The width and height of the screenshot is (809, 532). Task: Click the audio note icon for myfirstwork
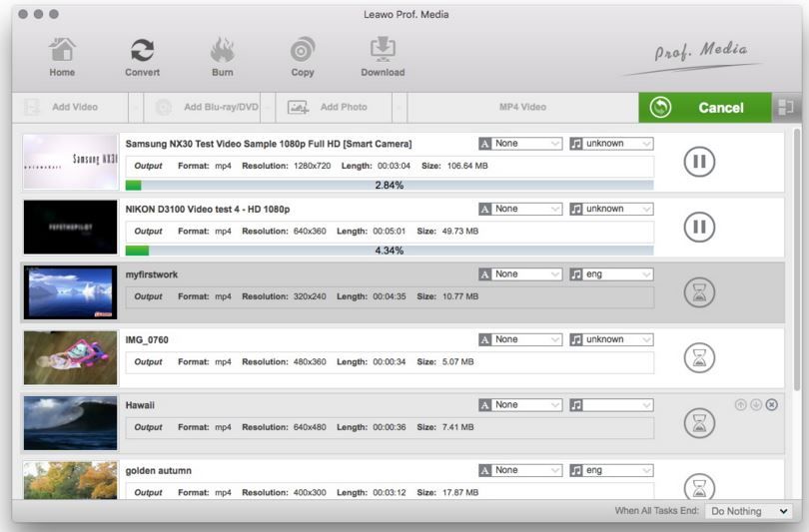pyautogui.click(x=576, y=274)
